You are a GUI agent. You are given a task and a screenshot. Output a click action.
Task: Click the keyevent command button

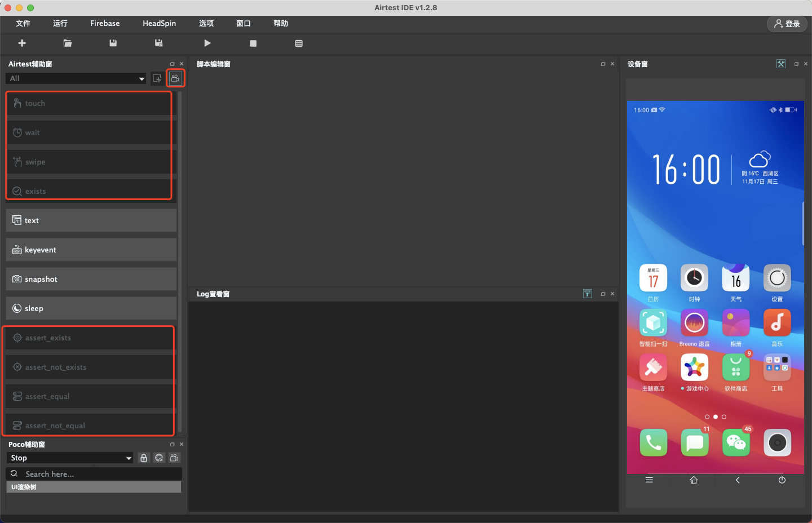(91, 250)
